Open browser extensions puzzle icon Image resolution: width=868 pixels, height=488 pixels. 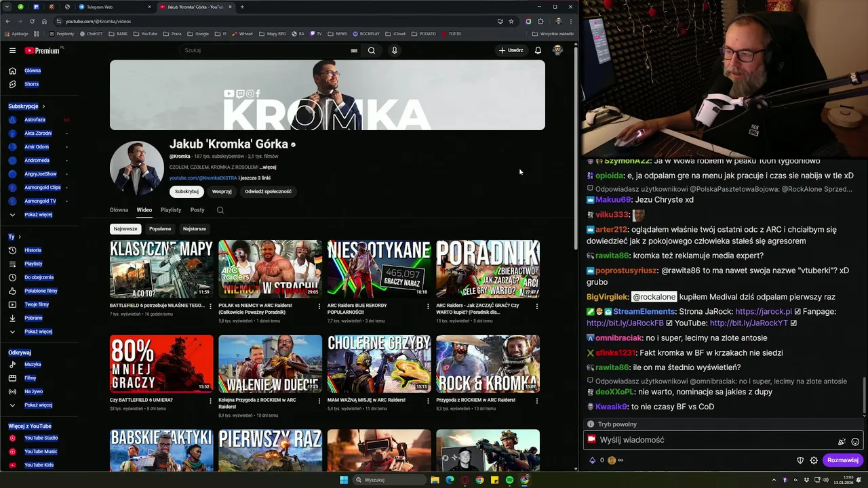[541, 21]
